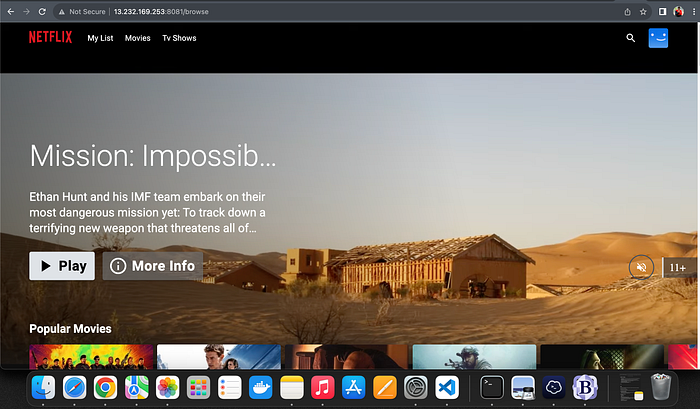The image size is (700, 409).
Task: Open the blue smiley profile avatar
Action: [658, 38]
